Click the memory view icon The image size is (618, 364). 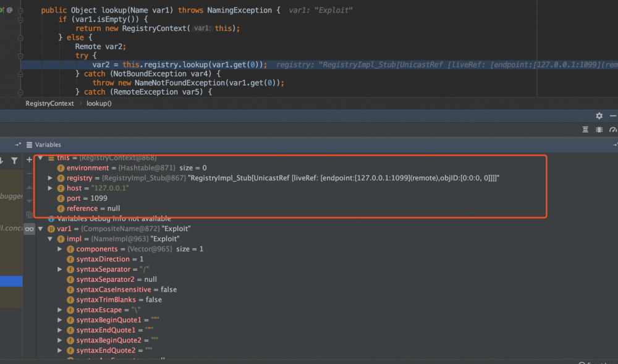tap(599, 130)
